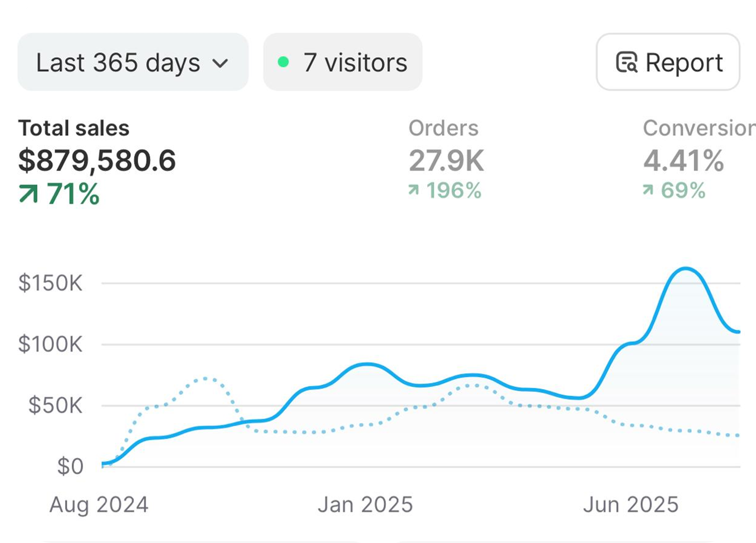Viewport: 756px width, 543px height.
Task: Click the green live visitors dot
Action: coord(283,62)
